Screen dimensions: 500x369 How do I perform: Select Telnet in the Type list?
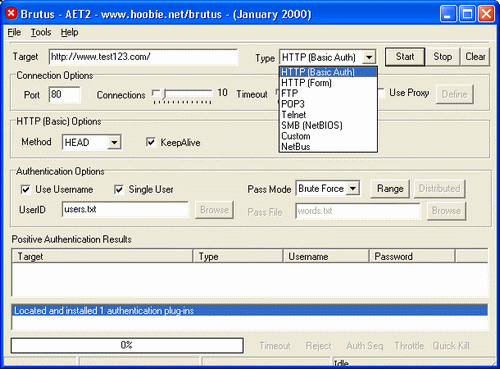328,115
